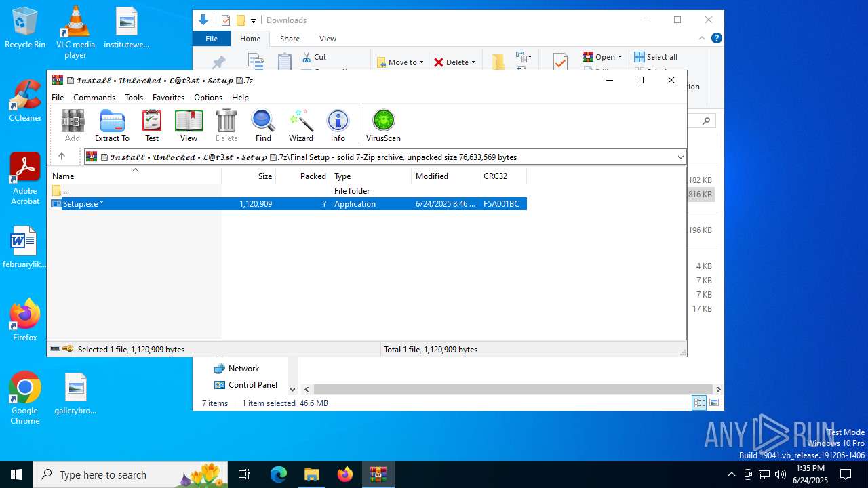Click Cut in Explorer ribbon
The image size is (868, 488).
click(314, 57)
